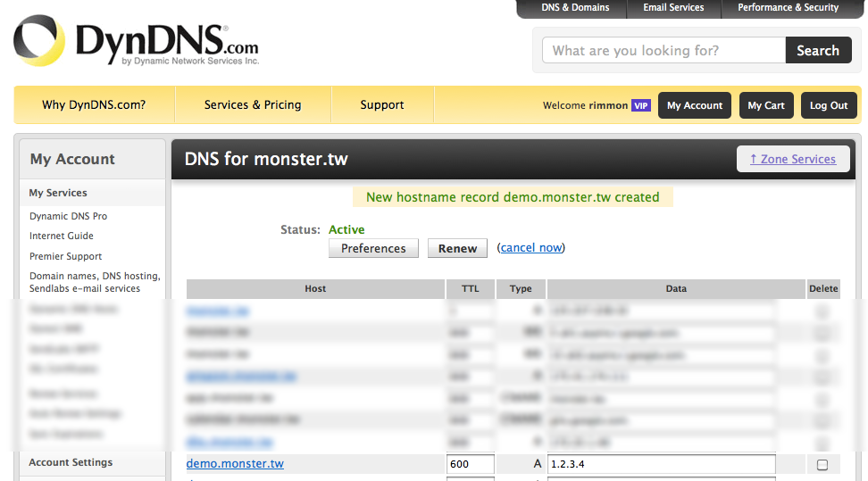Open the DNS & Domains top tab
Image resolution: width=868 pixels, height=481 pixels.
coord(575,8)
